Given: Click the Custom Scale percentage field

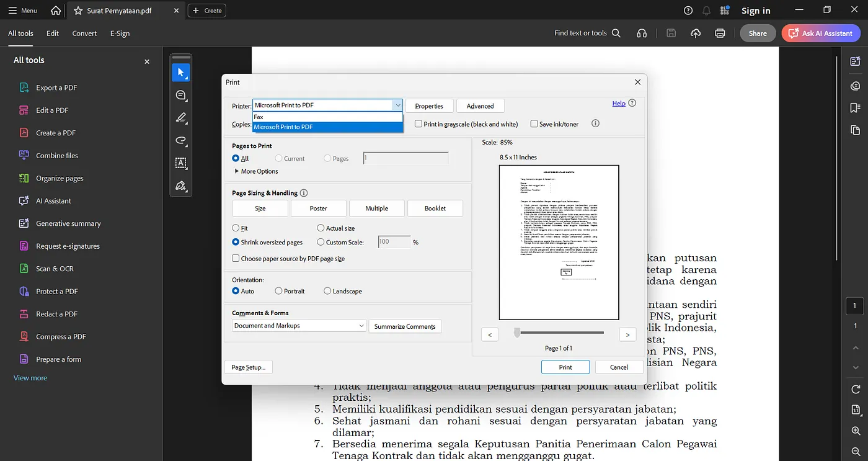Looking at the screenshot, I should [x=394, y=242].
